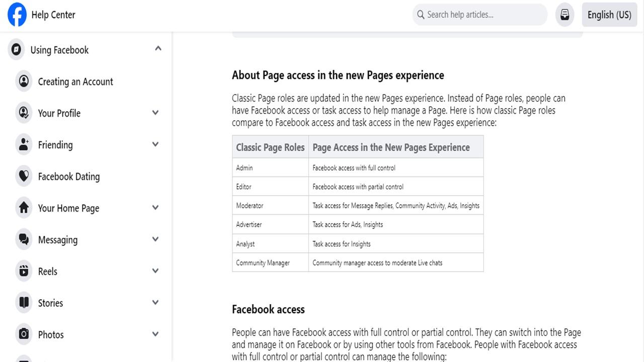Image resolution: width=644 pixels, height=362 pixels.
Task: Select the Analyst table cell
Action: point(270,244)
